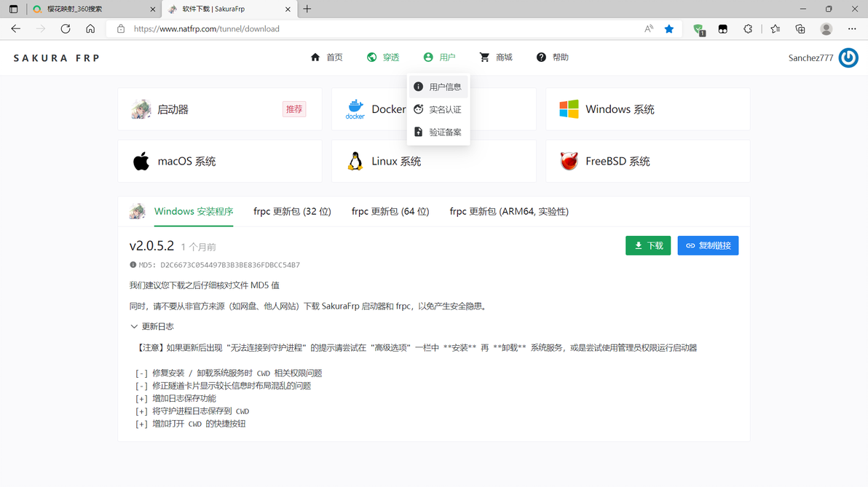Close the 樱花映射_360搜索 tab
The width and height of the screenshot is (868, 487).
click(153, 9)
